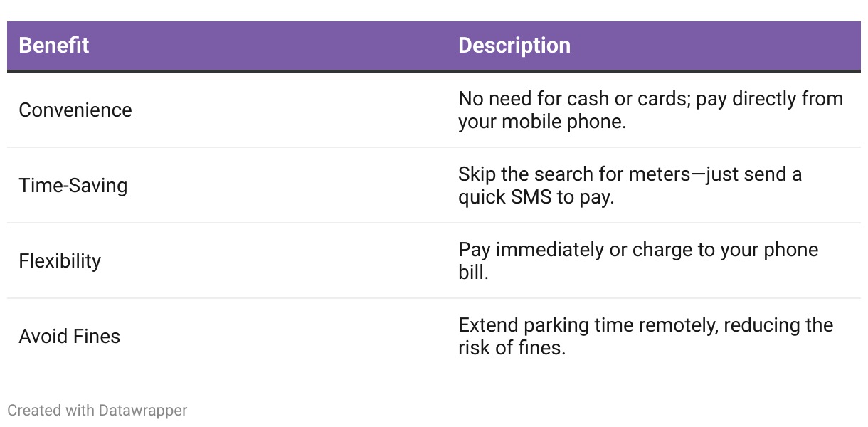868x427 pixels.
Task: Click the purple table header bar
Action: [434, 46]
